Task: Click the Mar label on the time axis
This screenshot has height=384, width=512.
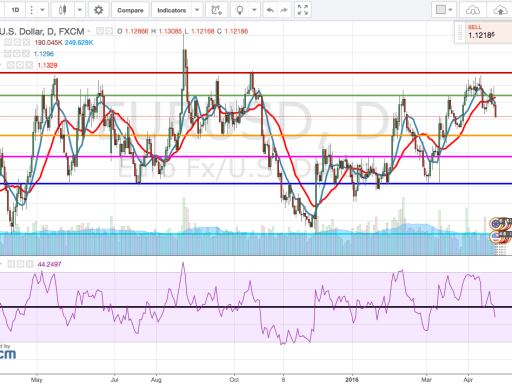Action: pyautogui.click(x=426, y=380)
